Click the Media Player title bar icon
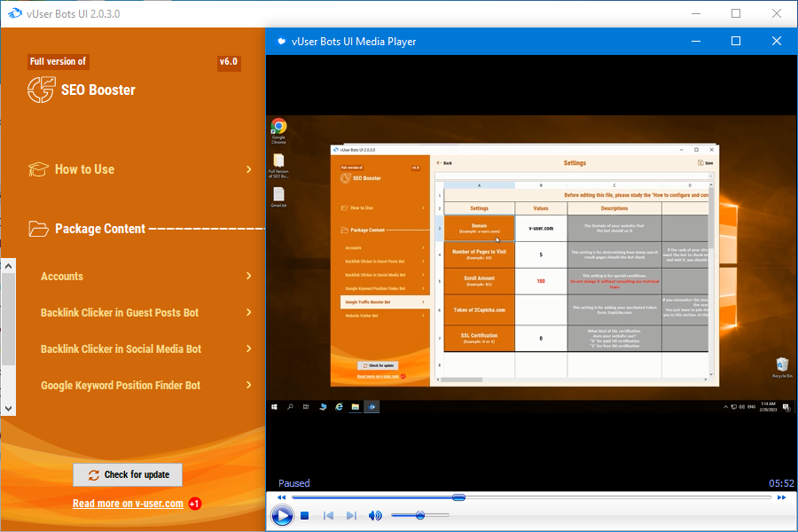 point(281,42)
